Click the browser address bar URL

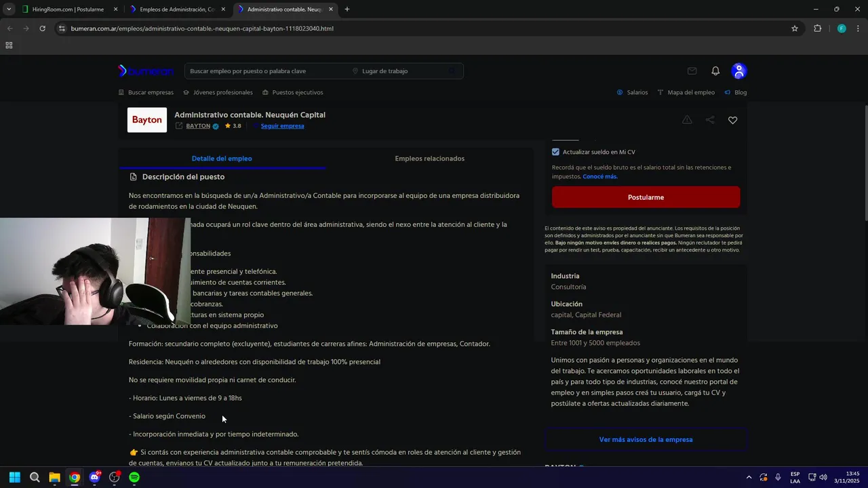point(202,28)
